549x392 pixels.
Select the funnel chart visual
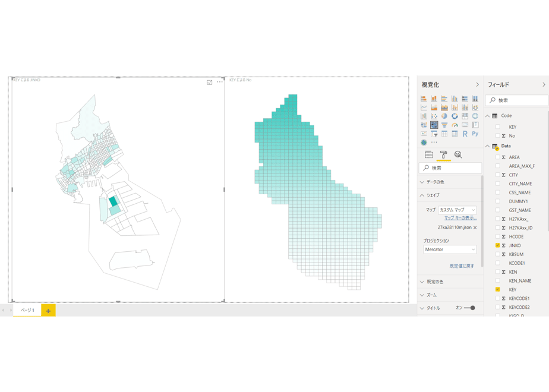444,125
